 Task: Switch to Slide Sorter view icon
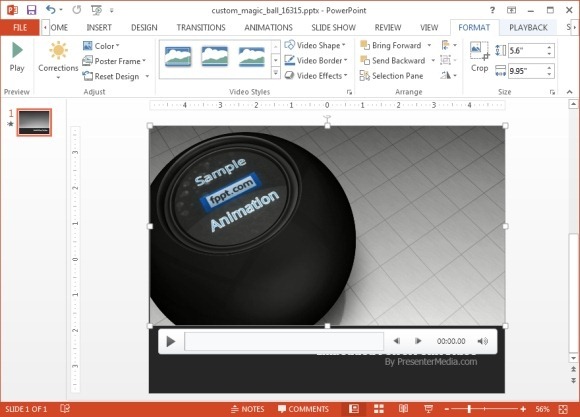[x=379, y=409]
